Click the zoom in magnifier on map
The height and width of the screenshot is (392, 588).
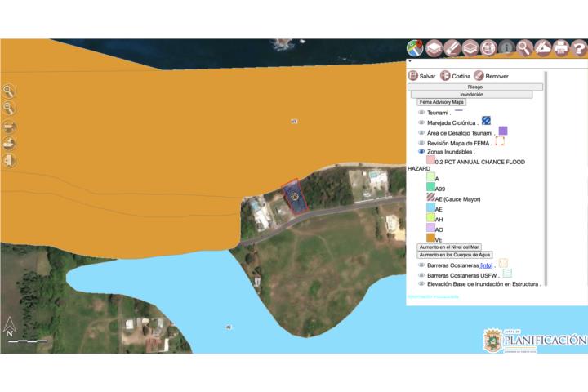(9, 91)
